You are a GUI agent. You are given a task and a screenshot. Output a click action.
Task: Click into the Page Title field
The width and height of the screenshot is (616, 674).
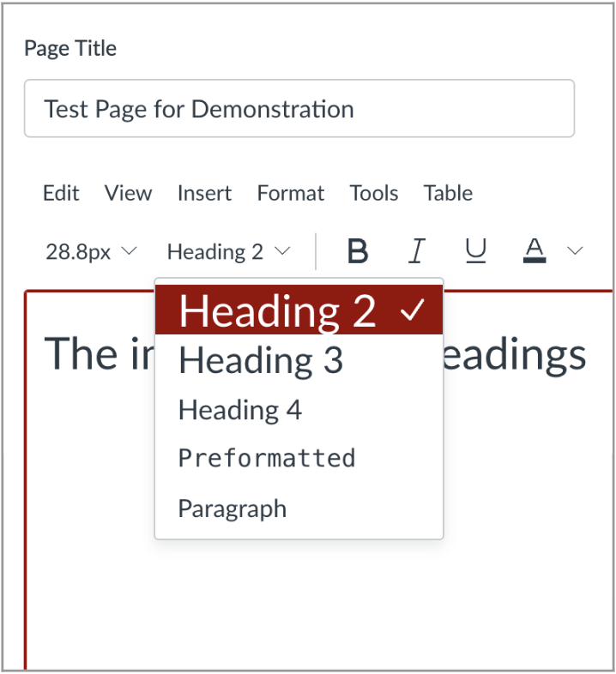click(299, 109)
